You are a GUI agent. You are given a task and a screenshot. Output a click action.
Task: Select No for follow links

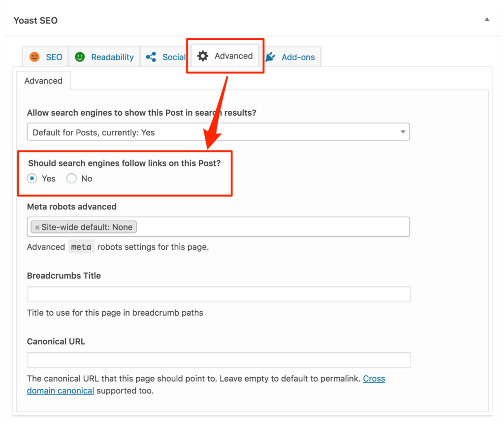click(x=71, y=178)
